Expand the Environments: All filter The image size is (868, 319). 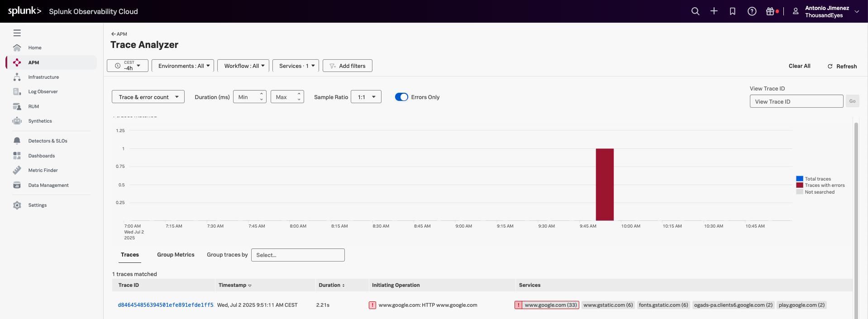(x=183, y=66)
